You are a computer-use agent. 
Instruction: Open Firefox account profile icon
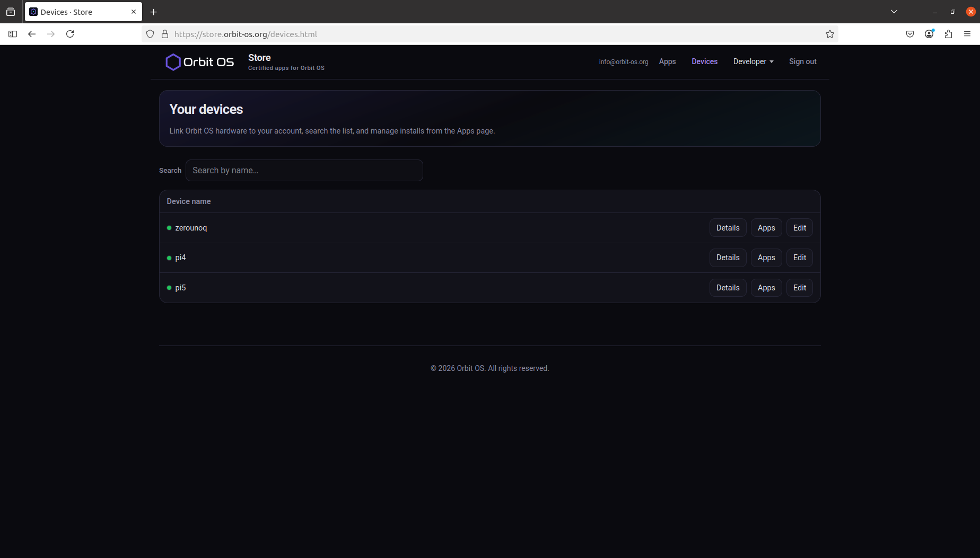[x=929, y=34]
